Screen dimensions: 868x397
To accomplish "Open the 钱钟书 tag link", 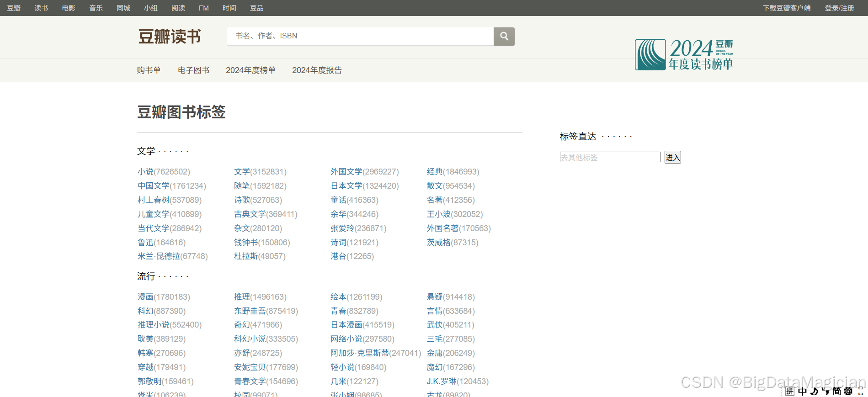I will coord(246,243).
